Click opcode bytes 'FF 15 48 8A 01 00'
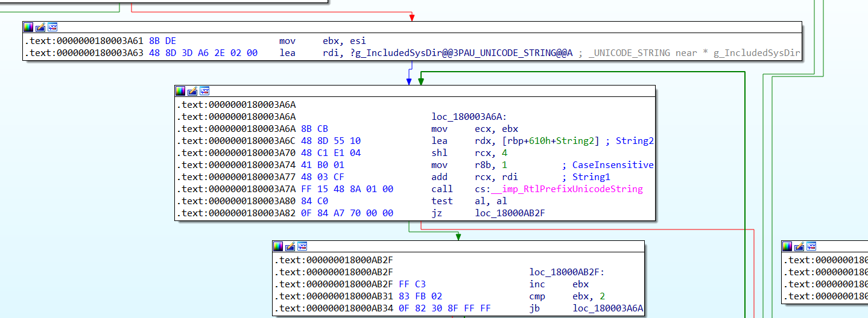868x318 pixels. pos(346,189)
